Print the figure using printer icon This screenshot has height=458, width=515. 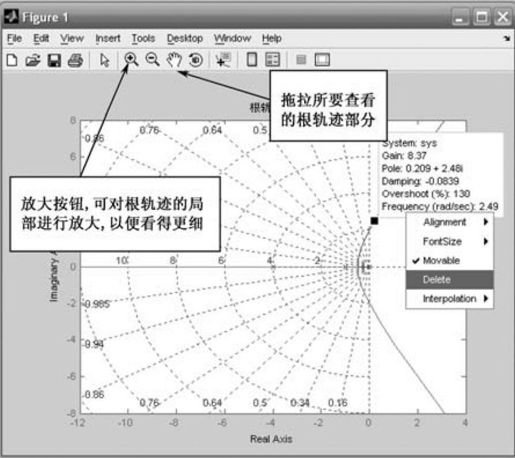(75, 60)
